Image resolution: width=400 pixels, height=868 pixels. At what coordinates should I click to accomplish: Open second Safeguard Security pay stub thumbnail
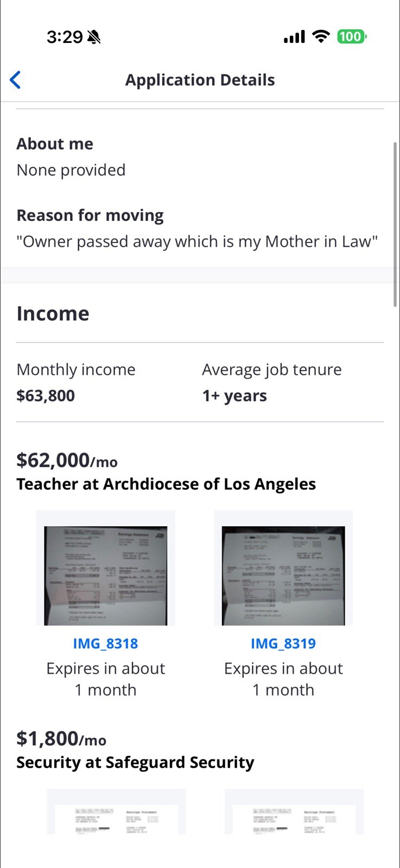pos(294,812)
